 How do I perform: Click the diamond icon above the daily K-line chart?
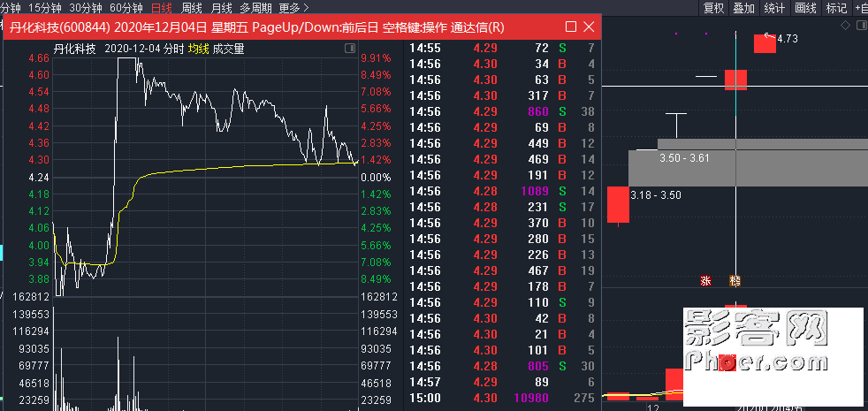845,26
